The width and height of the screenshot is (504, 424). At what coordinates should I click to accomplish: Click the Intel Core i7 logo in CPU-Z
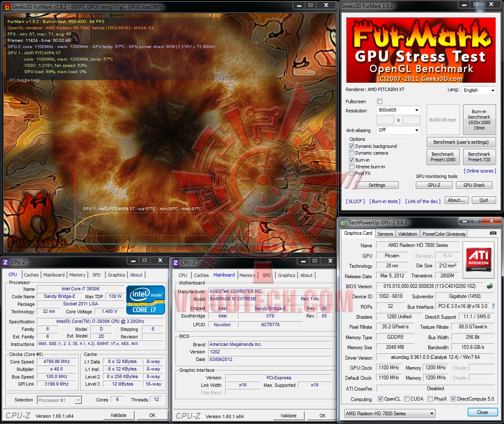[145, 300]
